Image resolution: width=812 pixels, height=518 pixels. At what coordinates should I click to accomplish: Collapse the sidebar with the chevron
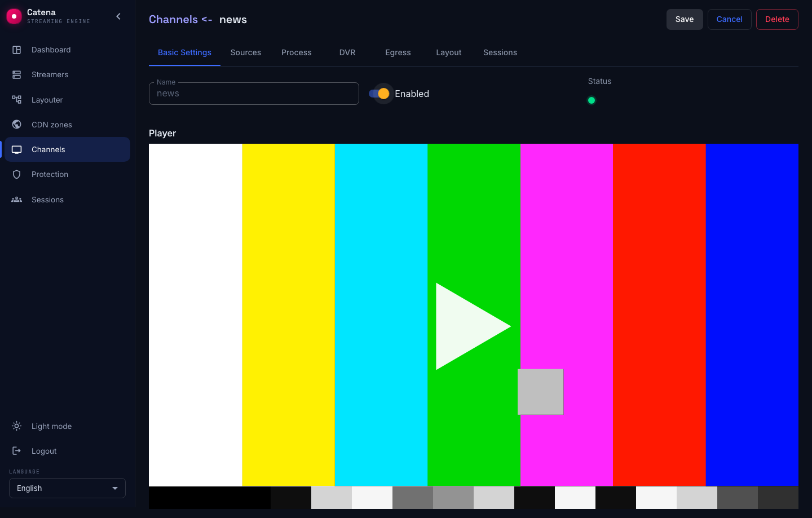(x=118, y=16)
